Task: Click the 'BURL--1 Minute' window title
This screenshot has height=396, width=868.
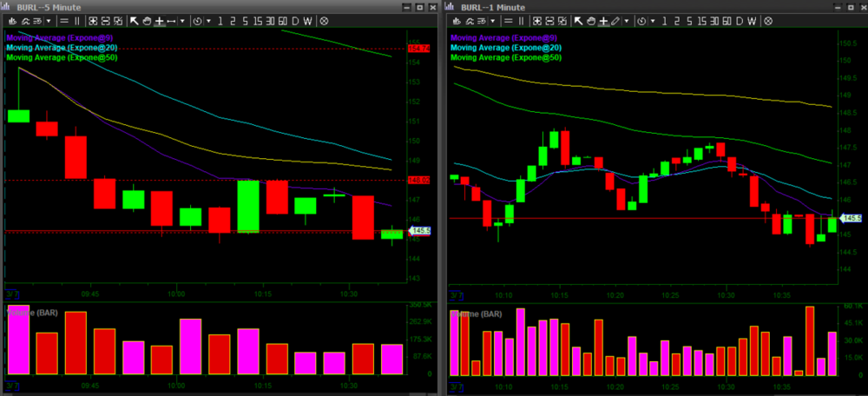Action: [x=496, y=6]
